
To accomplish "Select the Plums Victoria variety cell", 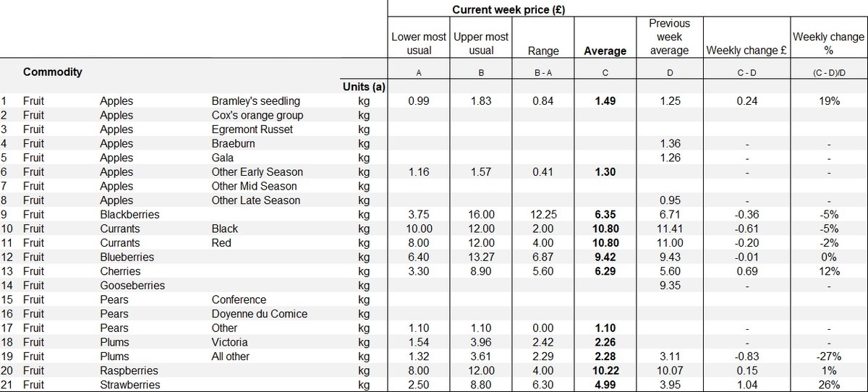I will 229,342.
